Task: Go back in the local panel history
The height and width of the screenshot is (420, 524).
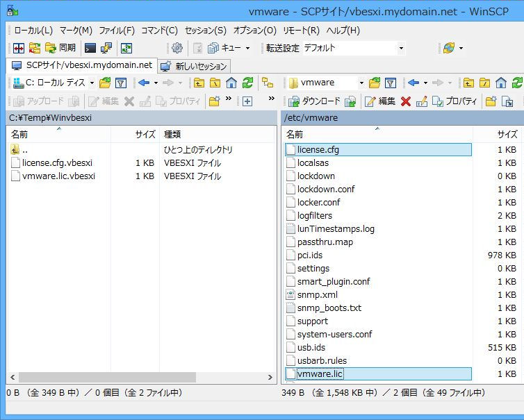Action: tap(144, 83)
